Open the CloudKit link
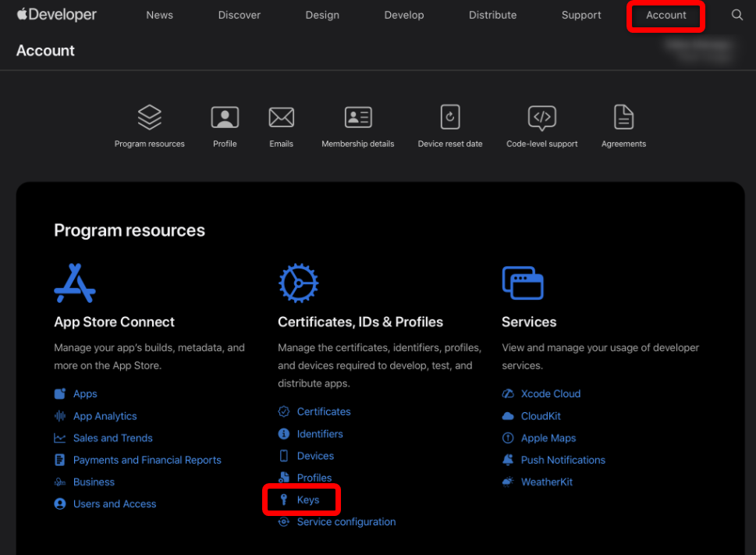 pyautogui.click(x=541, y=415)
